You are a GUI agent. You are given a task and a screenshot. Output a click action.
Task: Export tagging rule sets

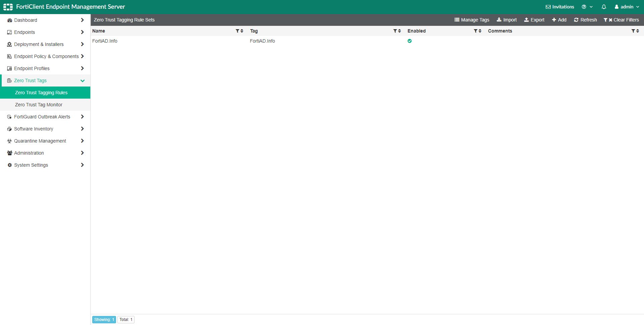pyautogui.click(x=534, y=20)
